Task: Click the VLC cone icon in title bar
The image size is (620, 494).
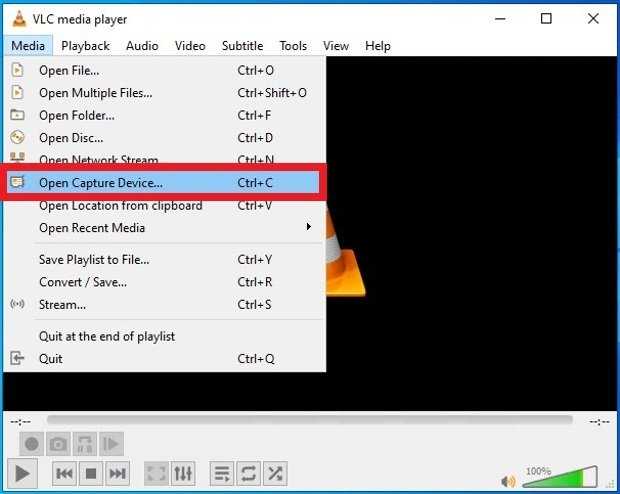Action: coord(19,19)
